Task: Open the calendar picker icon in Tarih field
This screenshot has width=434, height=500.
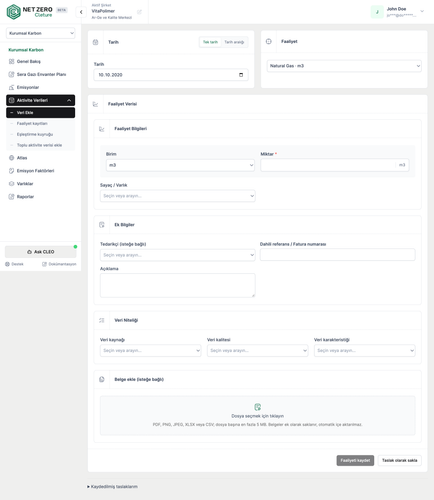Action: pyautogui.click(x=241, y=75)
